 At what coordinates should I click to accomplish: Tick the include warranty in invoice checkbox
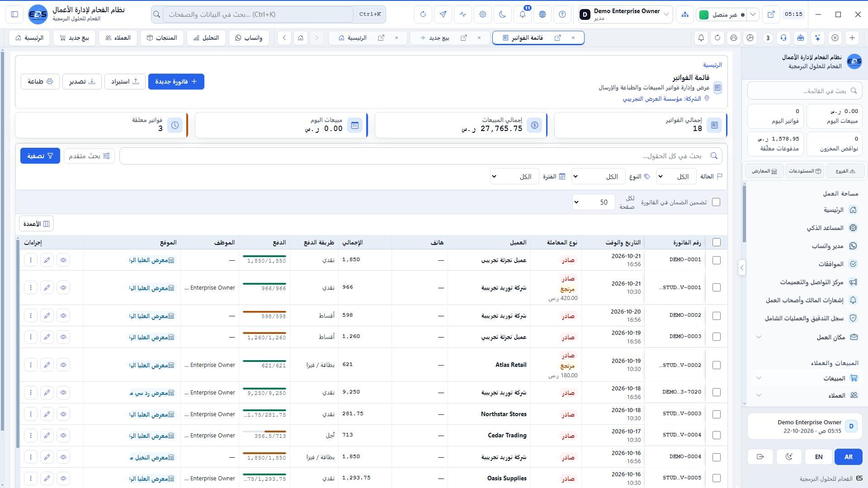(x=716, y=202)
